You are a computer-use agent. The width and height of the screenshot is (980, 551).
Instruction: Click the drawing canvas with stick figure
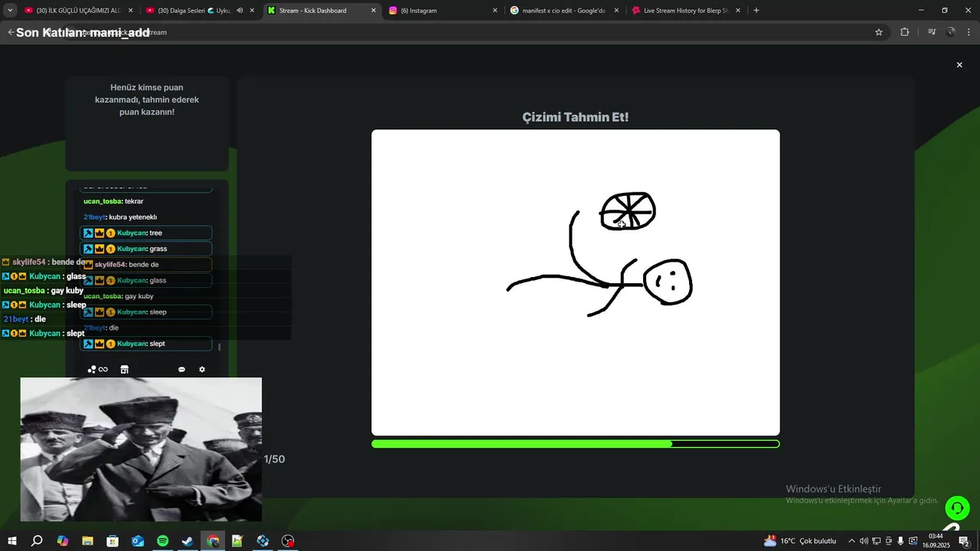click(576, 282)
